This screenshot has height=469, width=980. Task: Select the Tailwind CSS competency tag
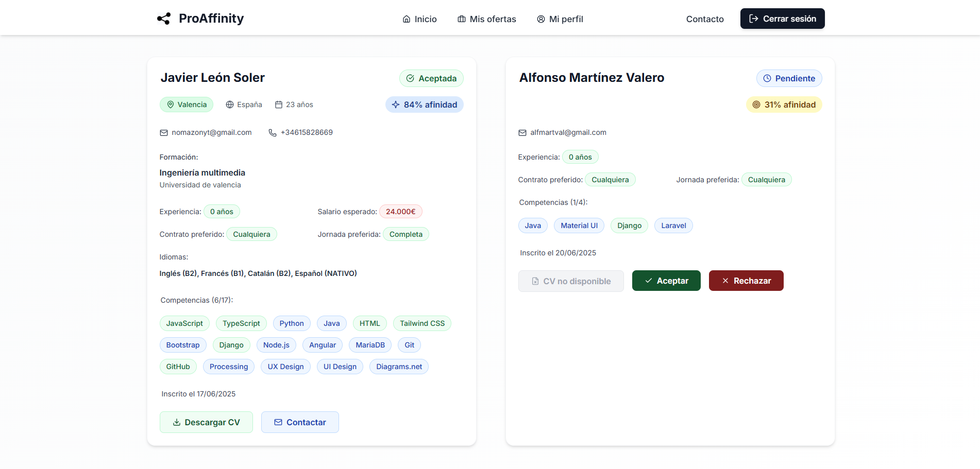click(422, 323)
